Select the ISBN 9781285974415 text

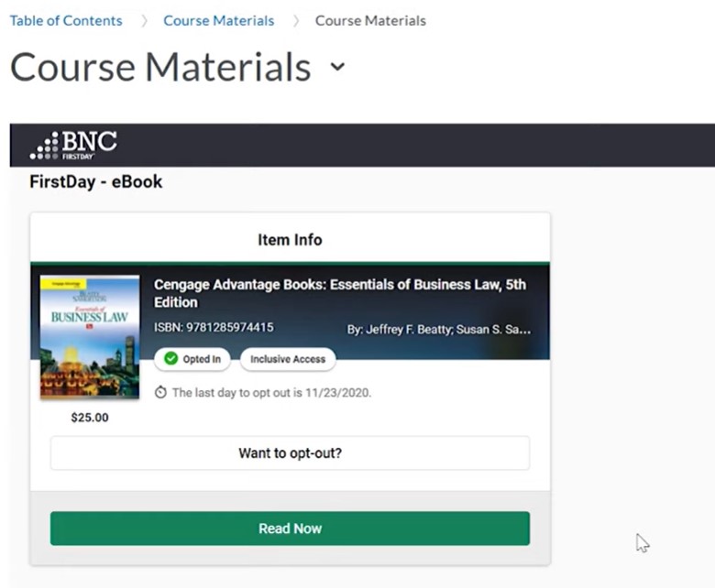[x=214, y=327]
